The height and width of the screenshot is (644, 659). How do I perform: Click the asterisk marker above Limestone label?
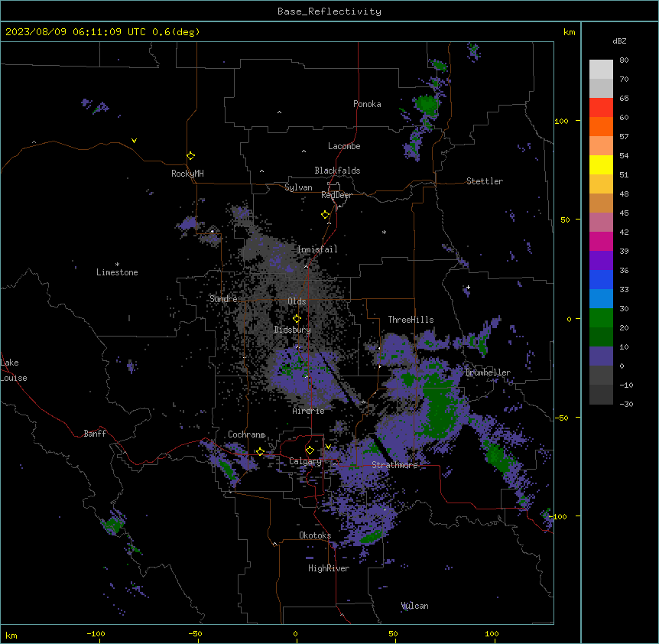tap(117, 265)
